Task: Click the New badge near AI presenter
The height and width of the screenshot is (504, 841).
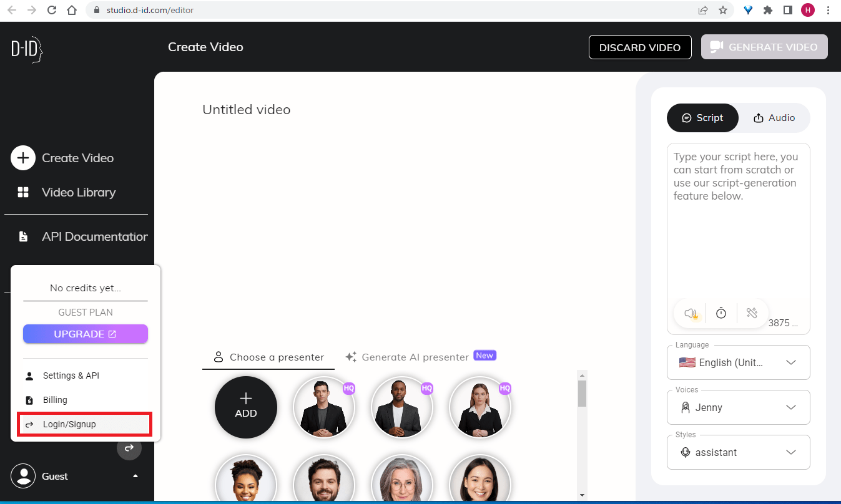Action: pos(484,356)
